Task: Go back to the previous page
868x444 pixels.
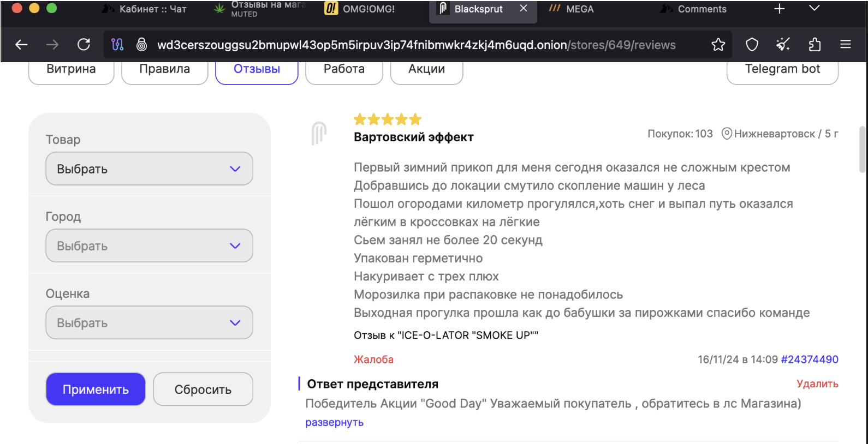Action: 21,45
